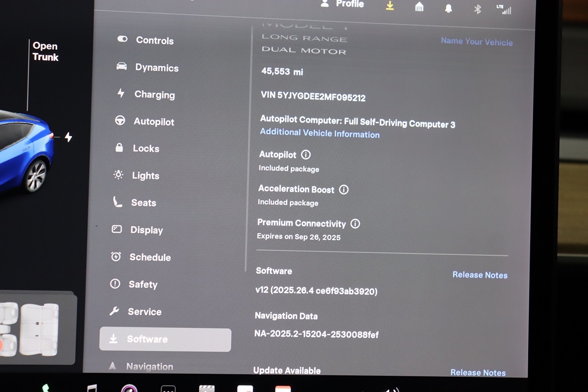Click the Schedule alarm clock icon
This screenshot has height=392, width=588.
(116, 256)
